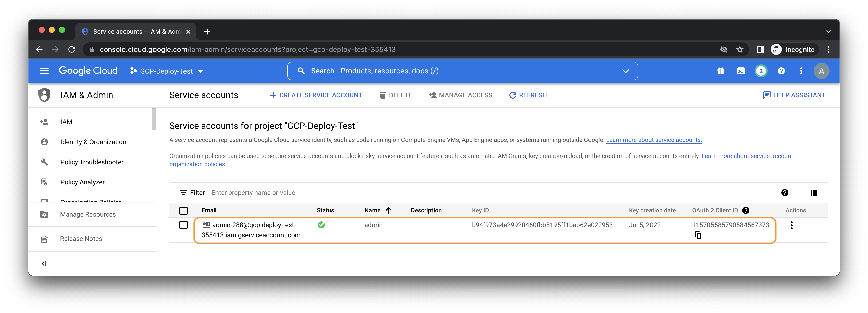Activate Cloud Shell terminal icon
The width and height of the screenshot is (868, 313).
[x=741, y=71]
